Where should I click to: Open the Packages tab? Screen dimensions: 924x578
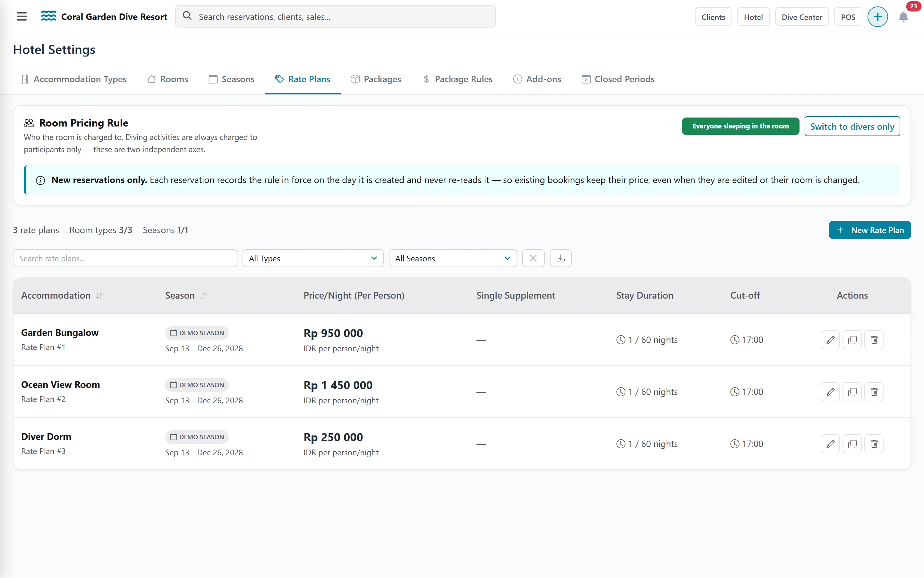pos(376,79)
